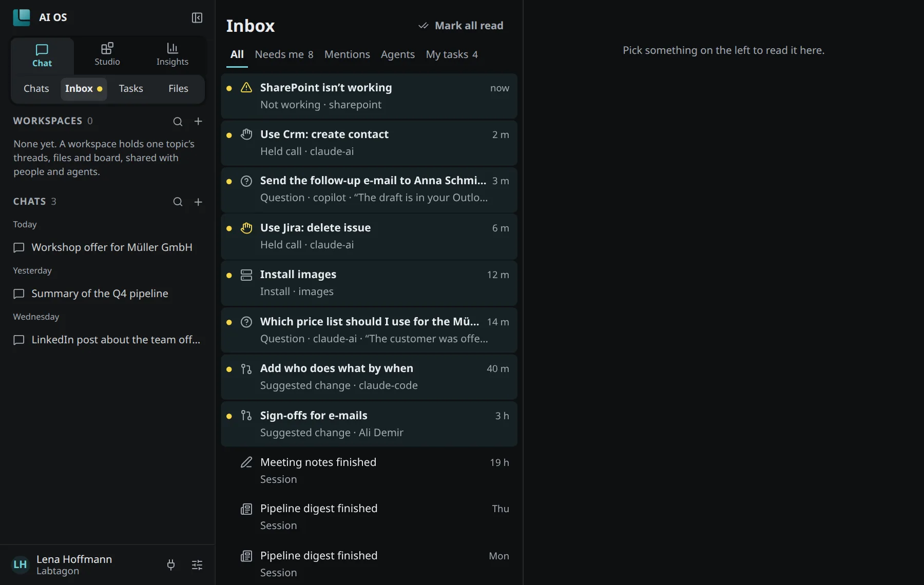Click hand icon on Use Crm item
The width and height of the screenshot is (924, 585).
[x=246, y=134]
